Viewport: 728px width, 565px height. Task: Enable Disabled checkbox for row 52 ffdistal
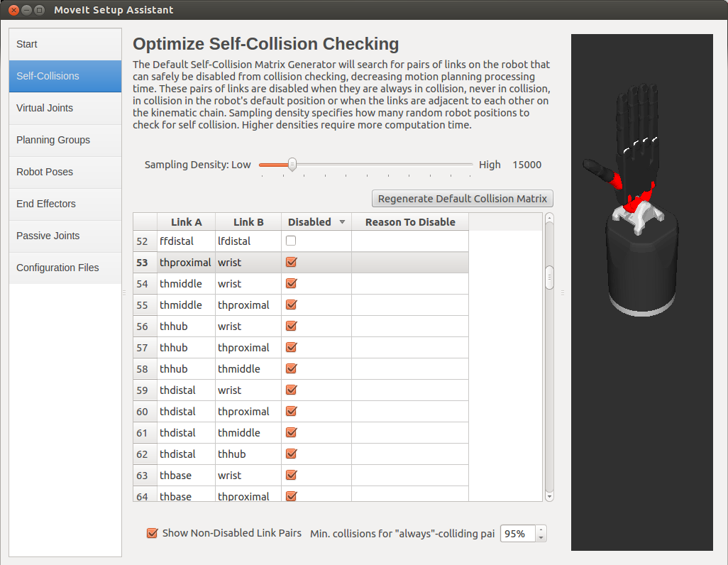point(291,241)
